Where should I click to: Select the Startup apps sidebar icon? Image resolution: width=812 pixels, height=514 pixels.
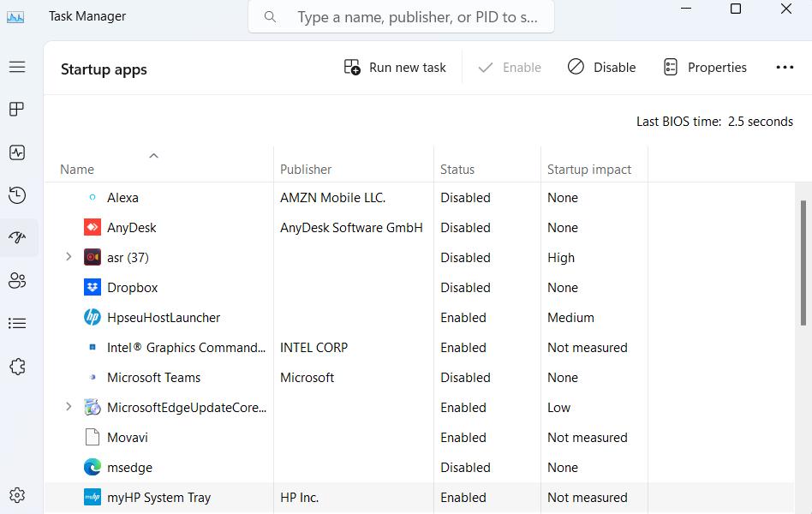[x=17, y=238]
